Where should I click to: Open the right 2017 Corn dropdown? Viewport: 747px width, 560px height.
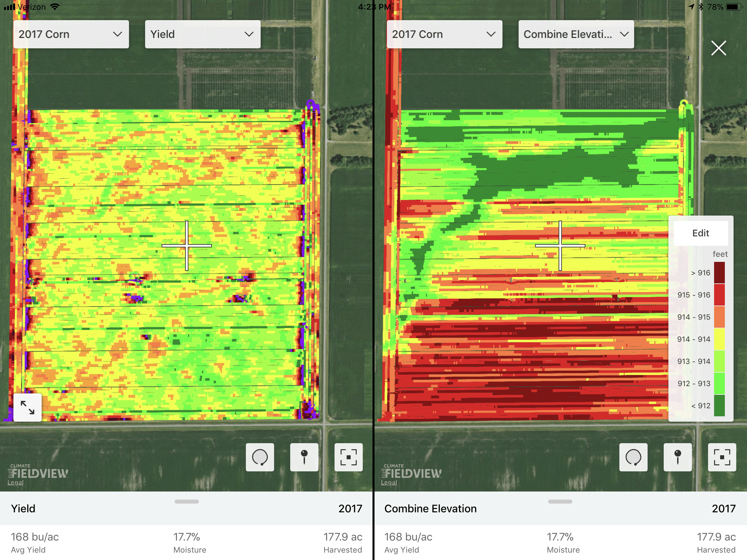444,34
